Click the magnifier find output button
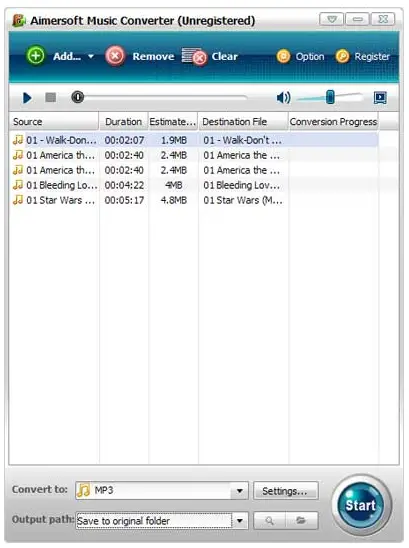The width and height of the screenshot is (409, 548). pyautogui.click(x=270, y=521)
